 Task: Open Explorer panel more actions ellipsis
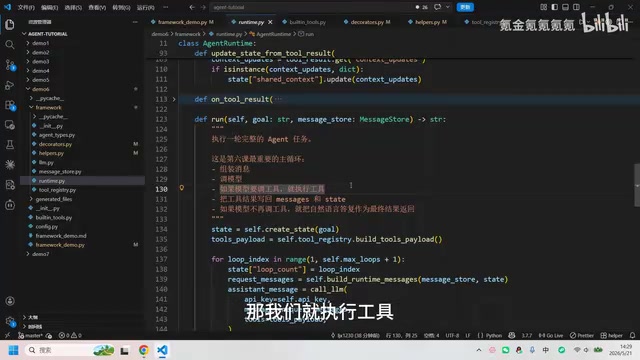coord(135,22)
